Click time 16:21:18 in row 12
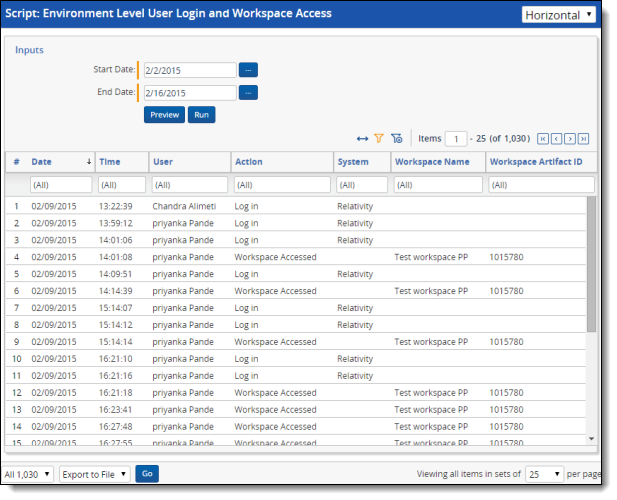617x500 pixels. (115, 392)
